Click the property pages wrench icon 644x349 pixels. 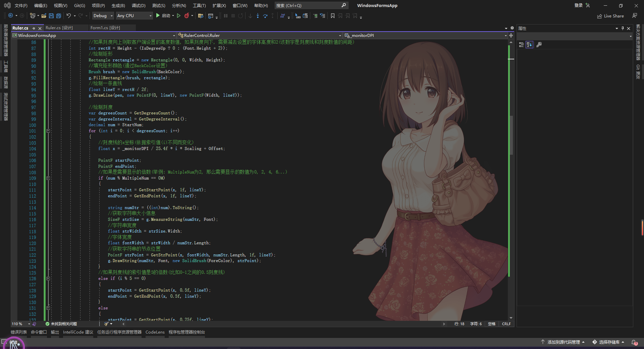tap(539, 45)
